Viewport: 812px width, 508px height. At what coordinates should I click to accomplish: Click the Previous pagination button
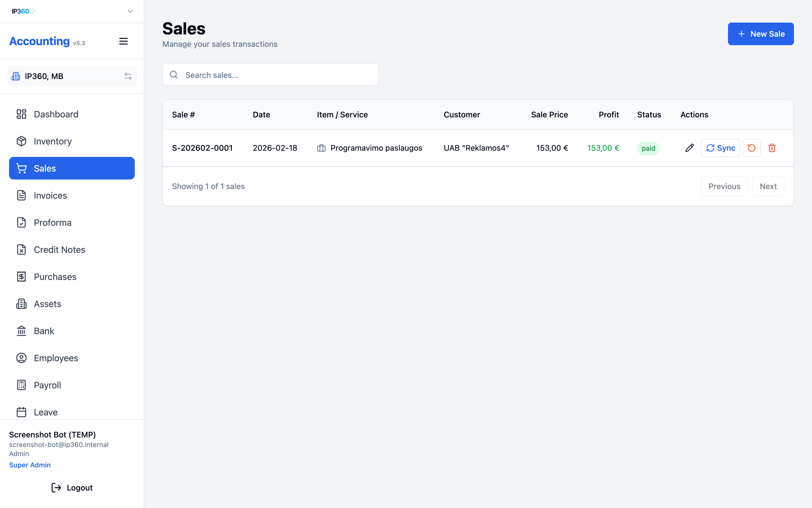(x=724, y=186)
